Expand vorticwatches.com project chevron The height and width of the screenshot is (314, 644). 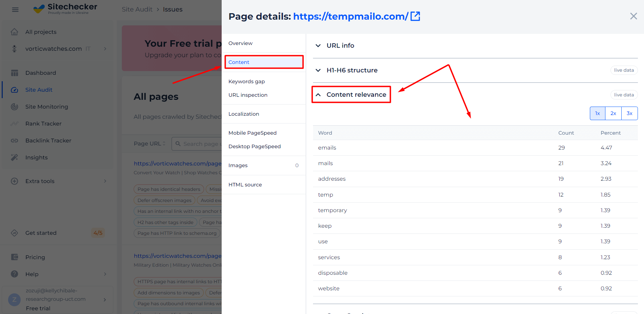tap(105, 49)
